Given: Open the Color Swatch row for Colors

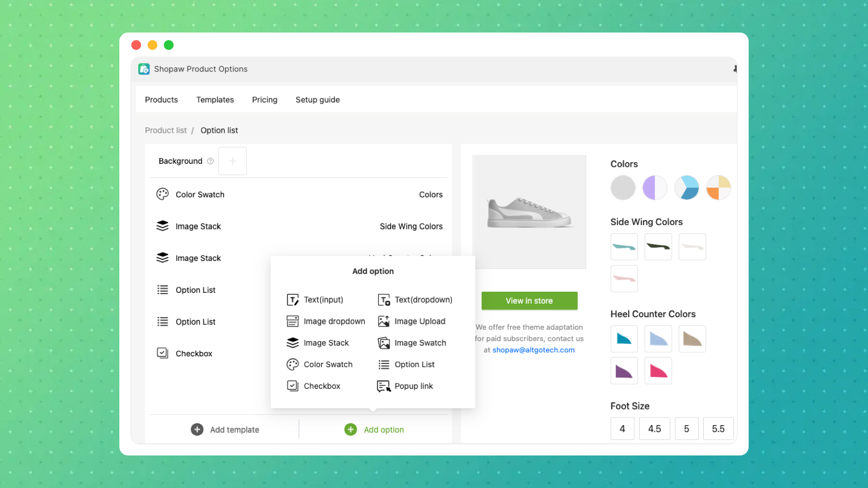Looking at the screenshot, I should click(x=299, y=195).
